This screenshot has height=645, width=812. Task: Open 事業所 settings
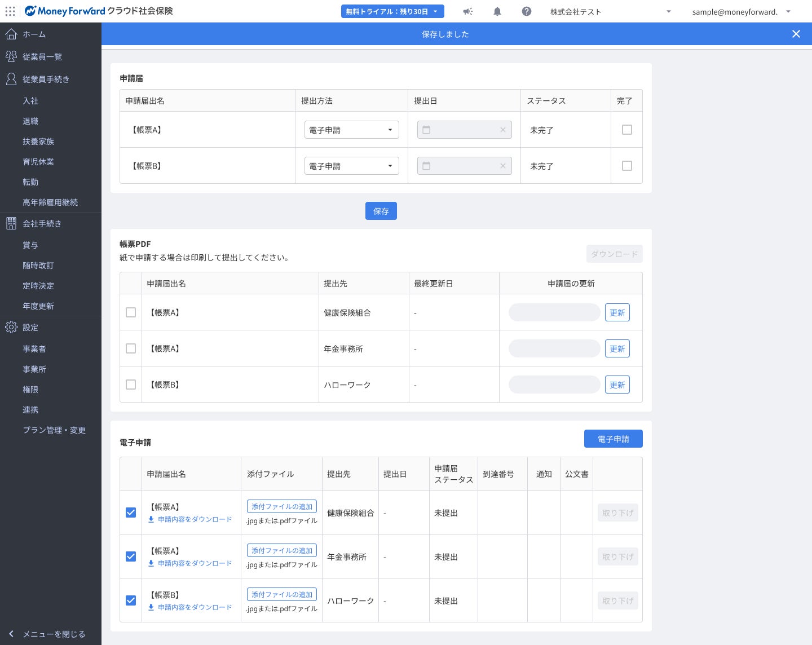(34, 369)
